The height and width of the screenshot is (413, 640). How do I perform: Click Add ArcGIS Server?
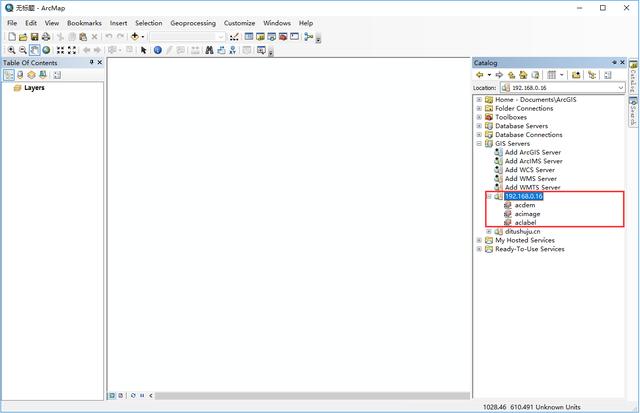tap(533, 152)
